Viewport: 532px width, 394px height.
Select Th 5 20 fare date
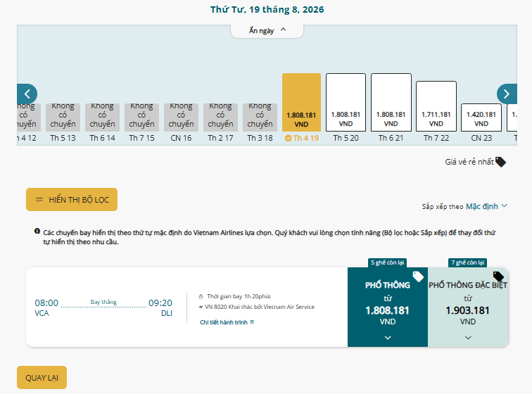346,108
